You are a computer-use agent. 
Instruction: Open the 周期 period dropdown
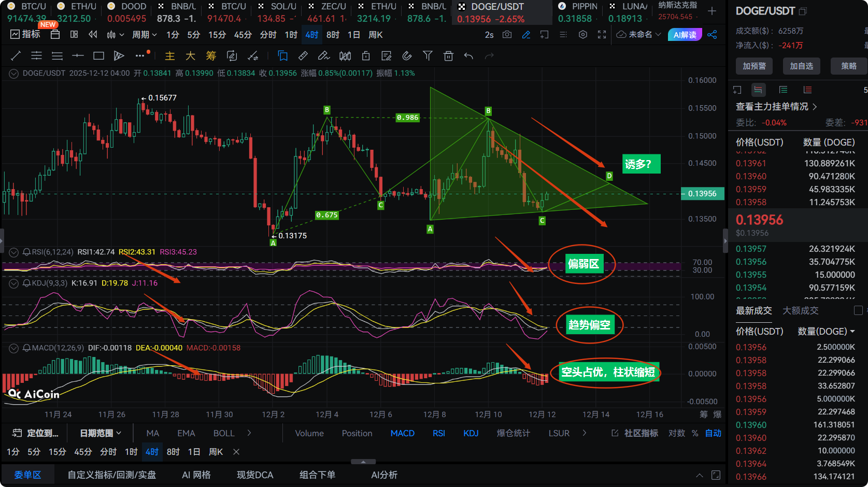(x=144, y=35)
